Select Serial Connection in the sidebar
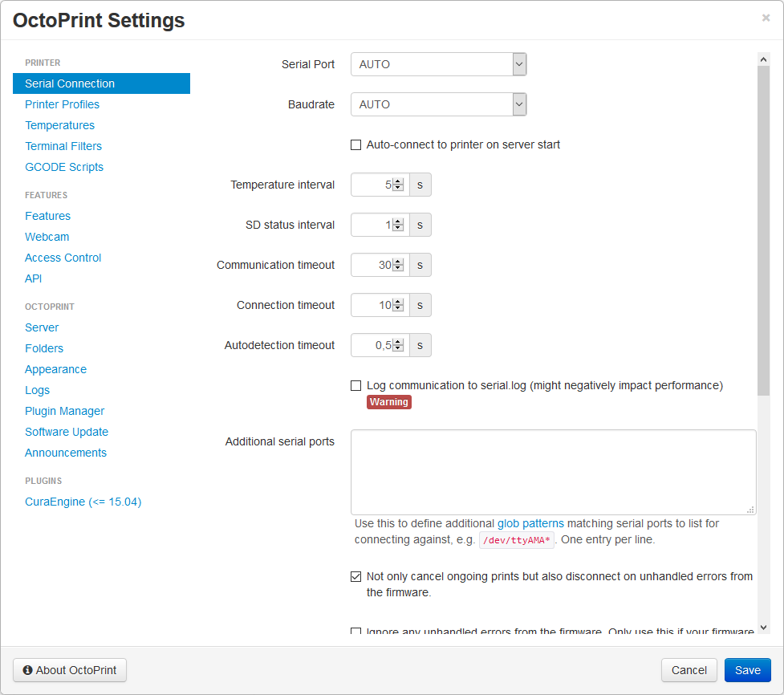784x695 pixels. 101,83
